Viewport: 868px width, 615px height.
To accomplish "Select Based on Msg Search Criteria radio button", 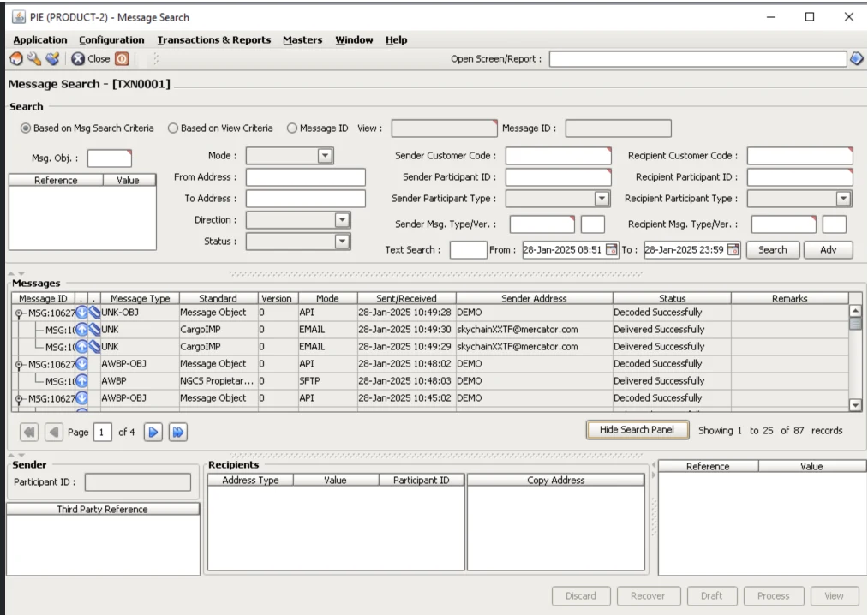I will (26, 128).
